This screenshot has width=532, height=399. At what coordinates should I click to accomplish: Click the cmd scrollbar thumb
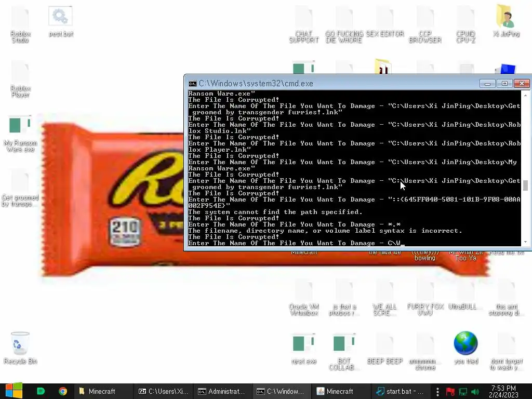526,185
